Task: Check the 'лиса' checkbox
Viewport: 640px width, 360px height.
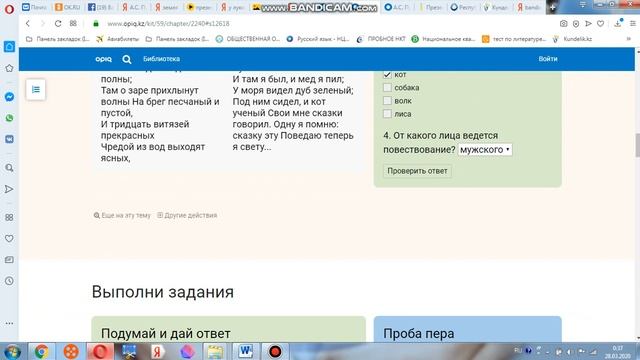Action: (x=387, y=113)
